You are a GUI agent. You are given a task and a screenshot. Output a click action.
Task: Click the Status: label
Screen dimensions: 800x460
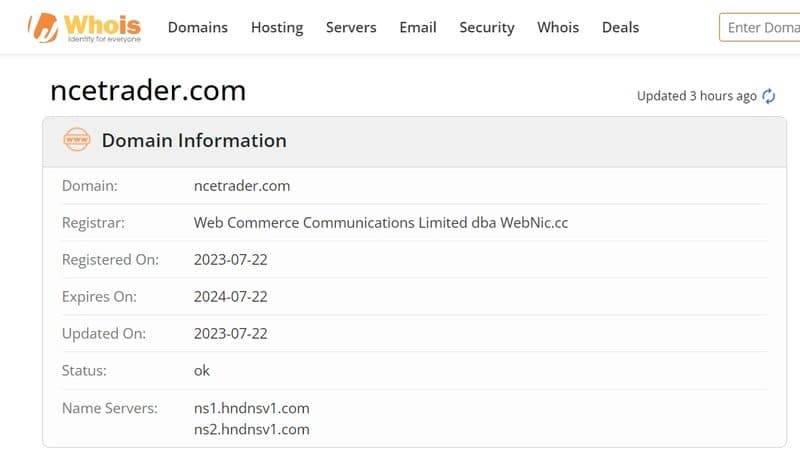(84, 370)
